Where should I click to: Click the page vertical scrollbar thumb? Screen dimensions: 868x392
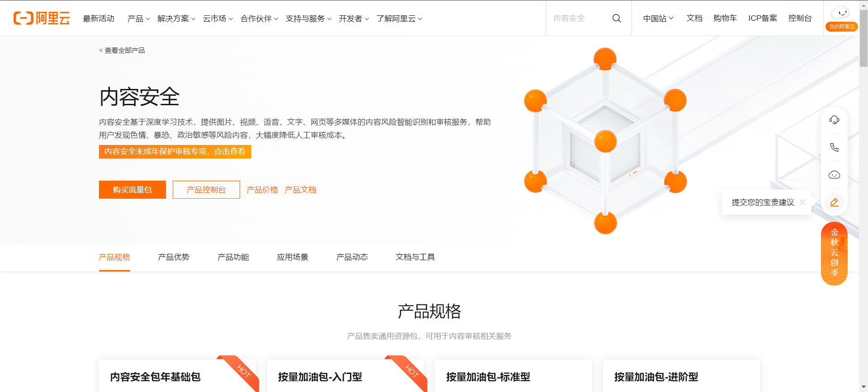coord(863,38)
